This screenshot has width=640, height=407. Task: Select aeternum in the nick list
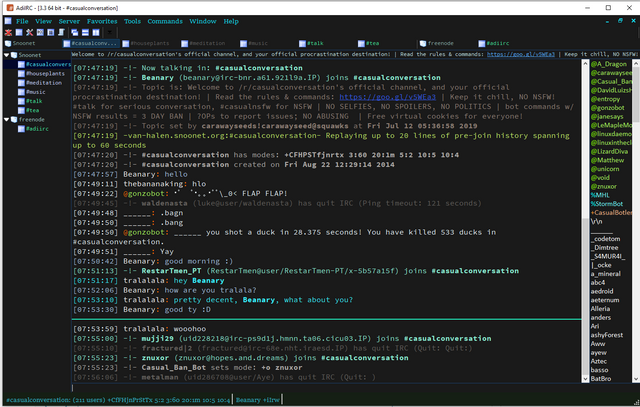605,300
